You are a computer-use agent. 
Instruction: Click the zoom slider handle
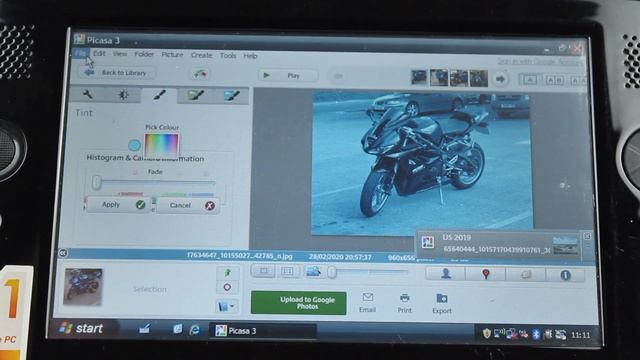[x=332, y=272]
